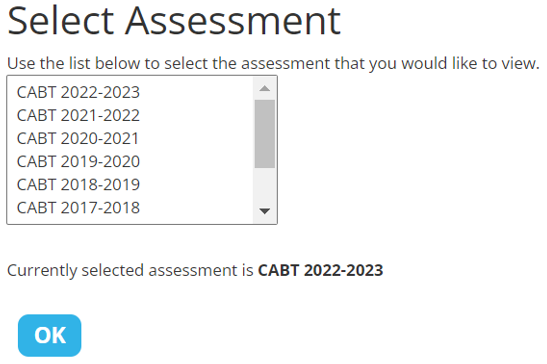Click the word 'Select' in the title

61,21
